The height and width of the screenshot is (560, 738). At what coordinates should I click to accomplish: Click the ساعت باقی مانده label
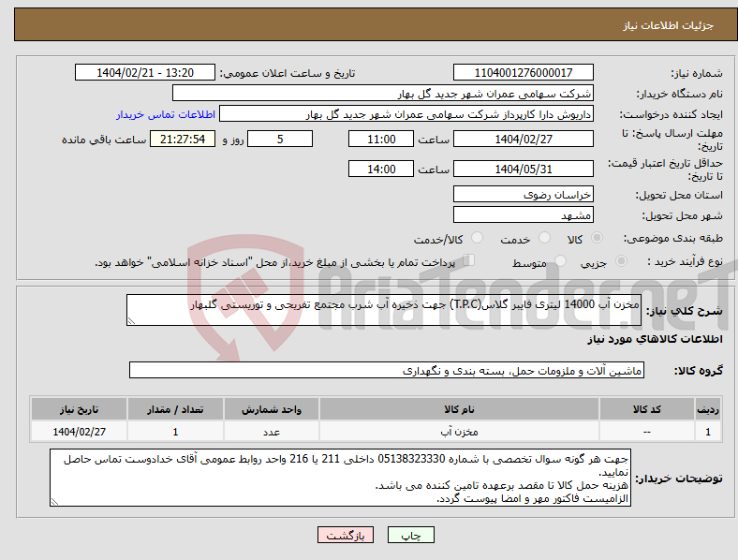pyautogui.click(x=104, y=140)
